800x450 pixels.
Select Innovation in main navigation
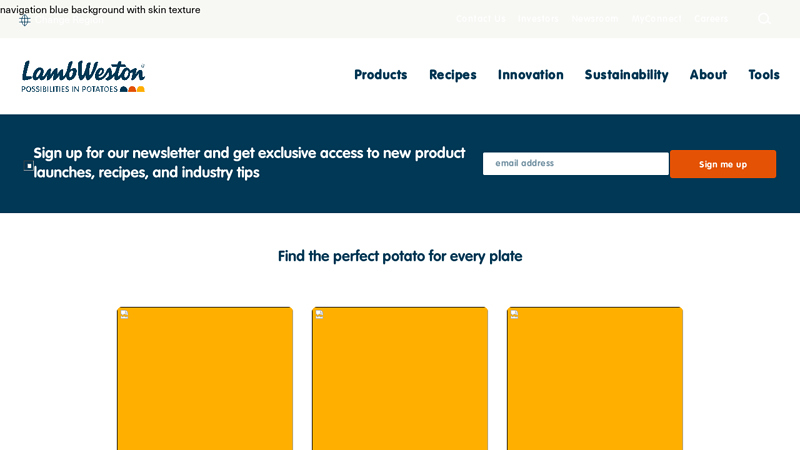(x=531, y=75)
